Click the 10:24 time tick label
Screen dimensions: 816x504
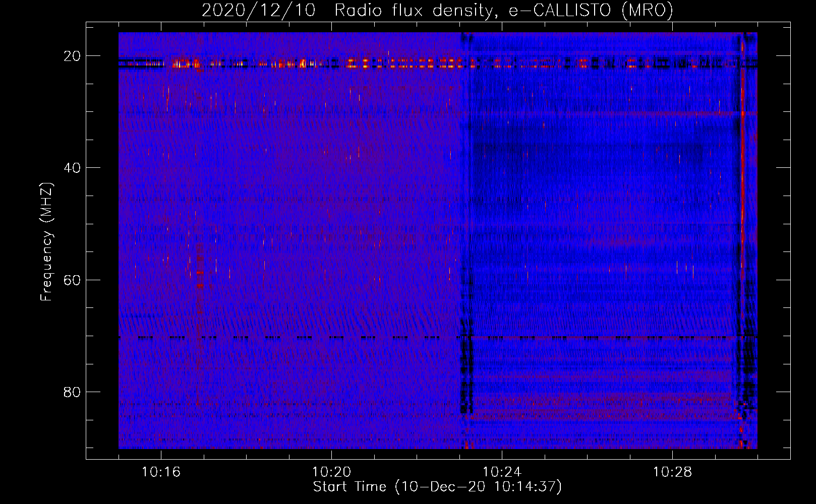point(502,472)
